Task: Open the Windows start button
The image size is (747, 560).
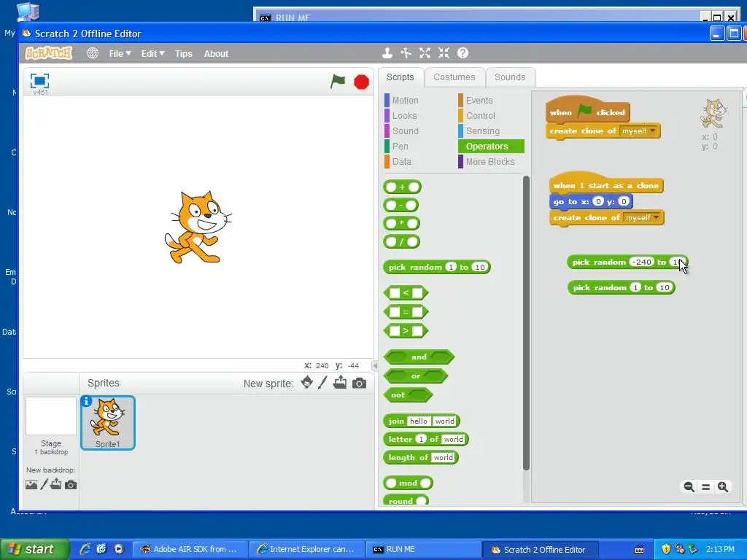Action: click(x=34, y=549)
